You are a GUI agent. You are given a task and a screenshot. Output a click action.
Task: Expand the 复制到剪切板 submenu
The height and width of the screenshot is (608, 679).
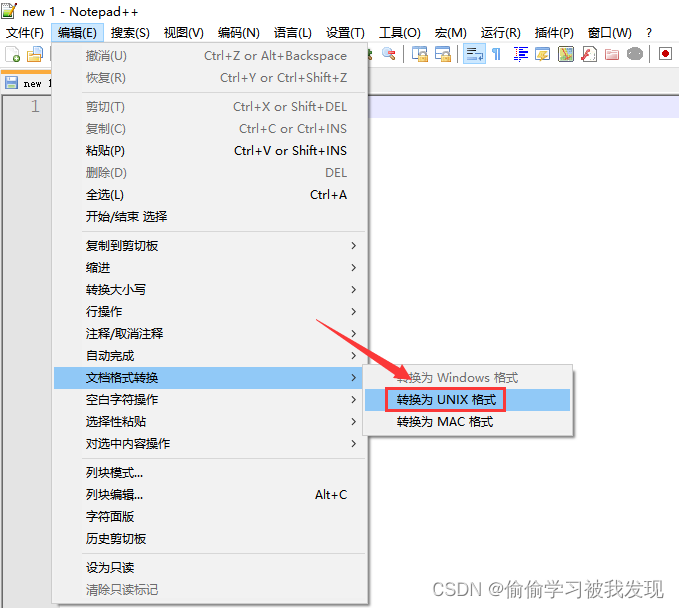pos(210,246)
